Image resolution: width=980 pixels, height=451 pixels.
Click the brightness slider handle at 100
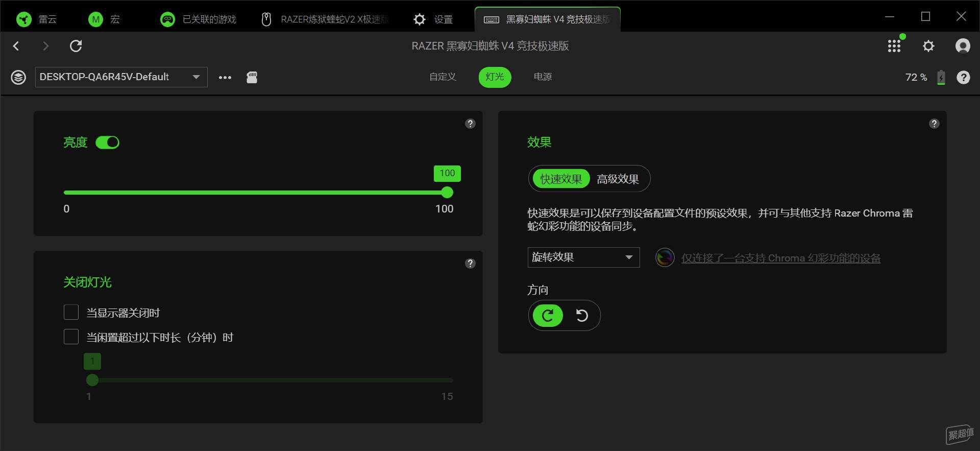(x=447, y=193)
